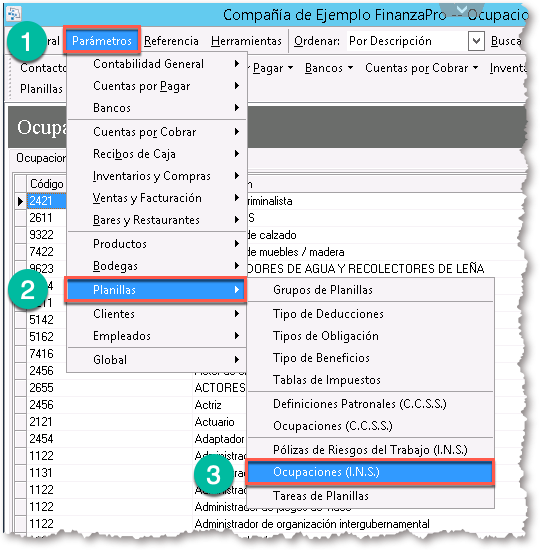
Task: Expand Cuentas por Pagar submenu in Parámetros
Action: coord(157,86)
